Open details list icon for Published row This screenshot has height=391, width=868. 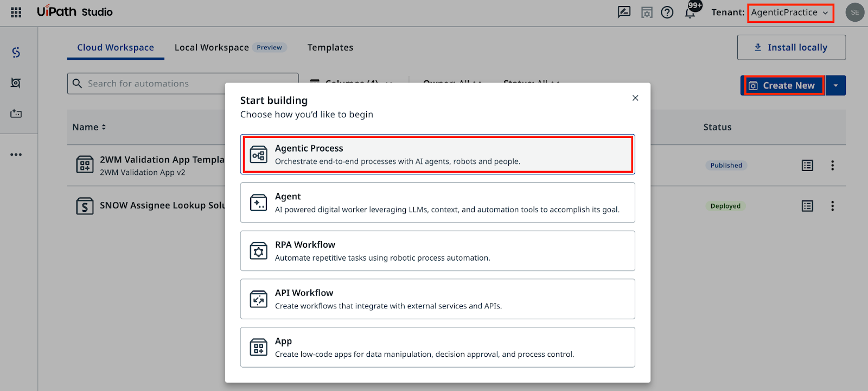tap(807, 165)
